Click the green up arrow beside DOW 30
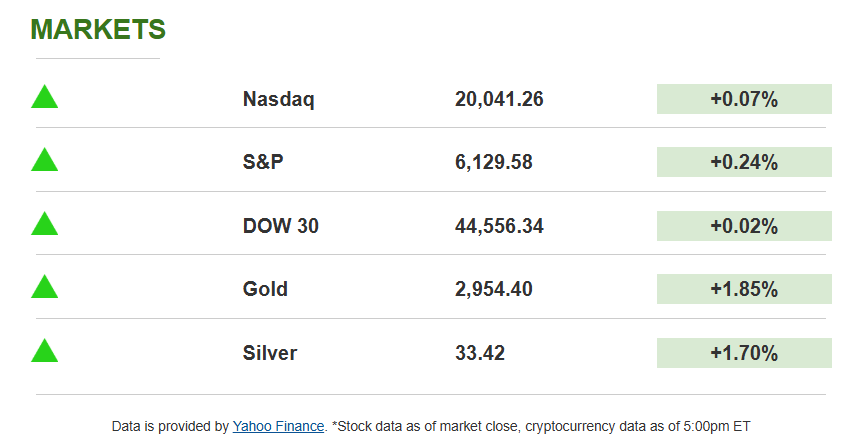The width and height of the screenshot is (863, 445). (x=45, y=225)
